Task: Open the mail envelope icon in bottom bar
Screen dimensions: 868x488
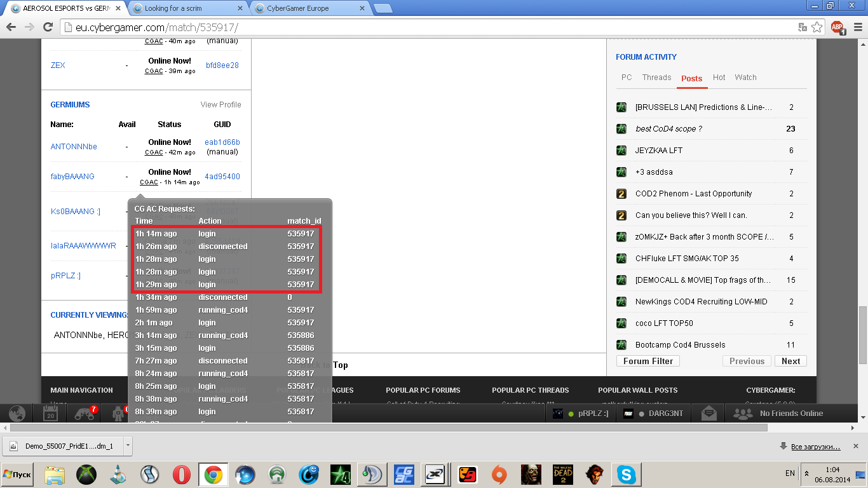Action: click(x=709, y=413)
